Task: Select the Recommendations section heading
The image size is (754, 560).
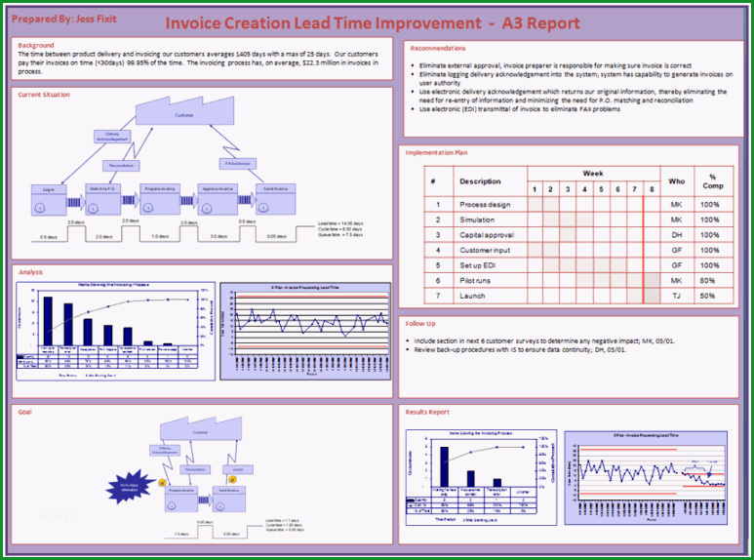Action: tap(438, 48)
